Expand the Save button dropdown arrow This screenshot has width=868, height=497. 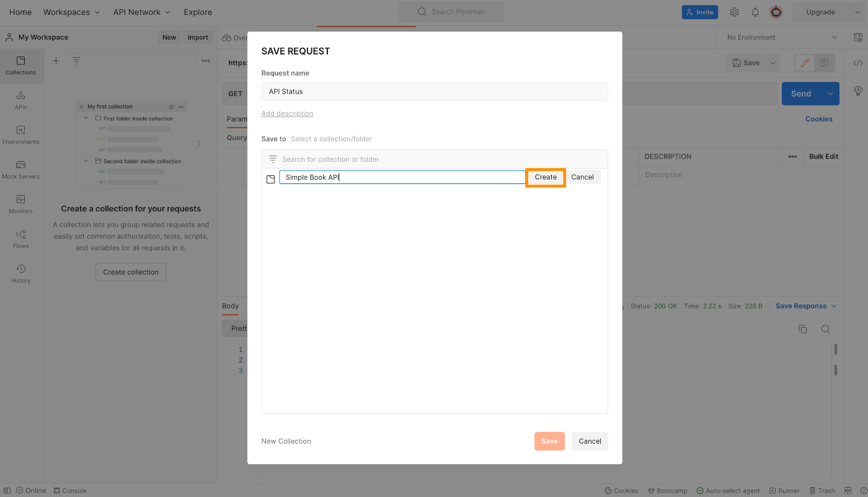[x=773, y=63]
